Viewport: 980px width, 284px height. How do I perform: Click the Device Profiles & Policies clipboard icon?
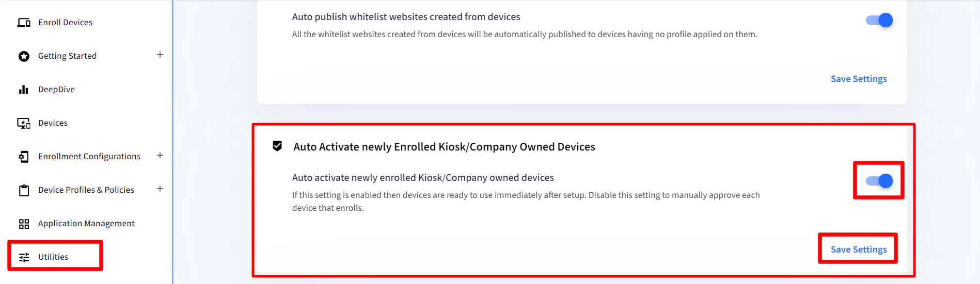[x=24, y=190]
